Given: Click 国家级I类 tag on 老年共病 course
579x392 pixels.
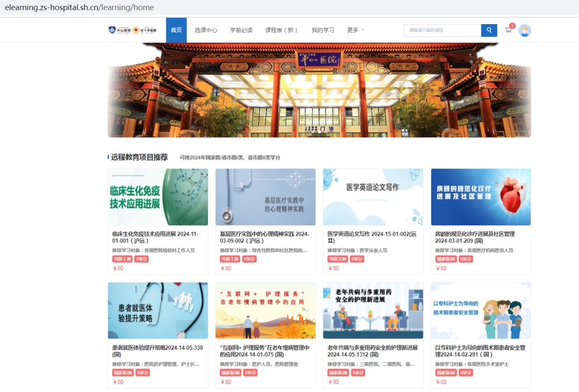Looking at the screenshot, I should tap(338, 373).
